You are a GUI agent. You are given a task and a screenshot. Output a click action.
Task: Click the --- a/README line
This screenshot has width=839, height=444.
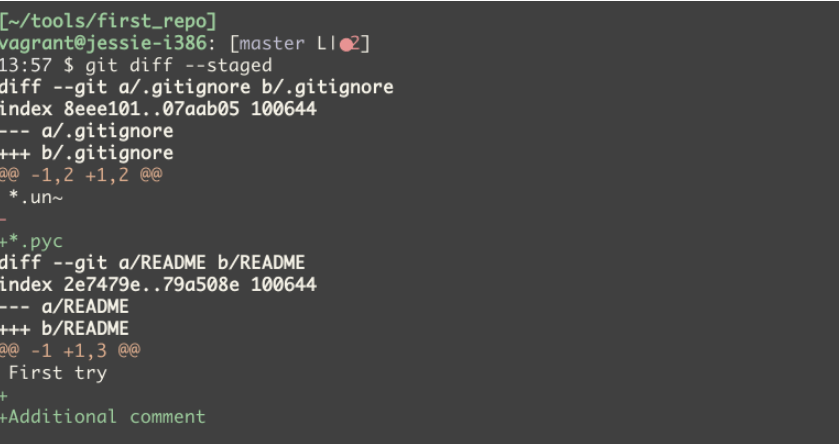64,307
